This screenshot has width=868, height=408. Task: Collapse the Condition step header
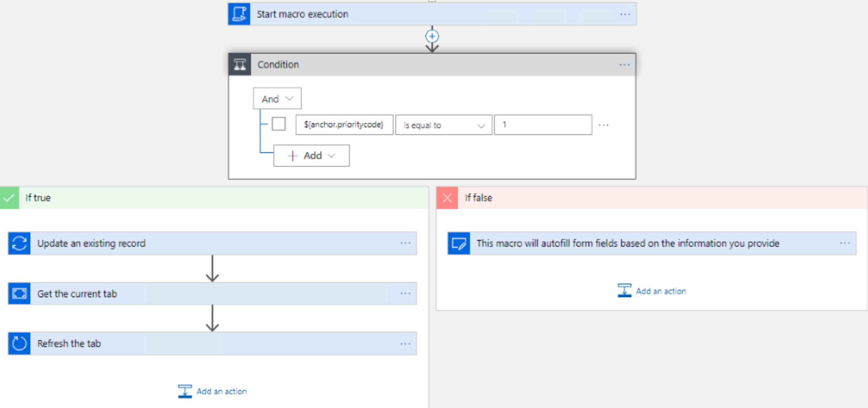click(432, 64)
